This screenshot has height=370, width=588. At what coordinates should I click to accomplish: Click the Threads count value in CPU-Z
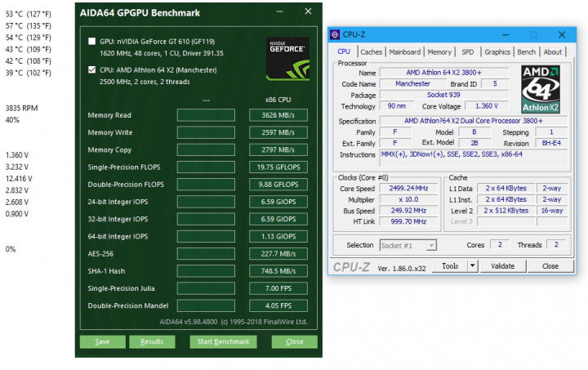[x=556, y=245]
